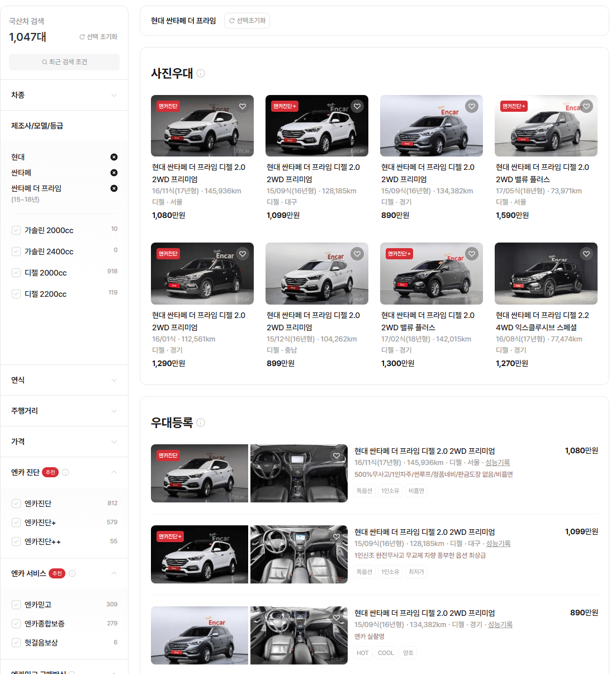Viewport: 616px width, 674px height.
Task: Reset selection in the sidebar with 선택 초기화
Action: [x=98, y=37]
